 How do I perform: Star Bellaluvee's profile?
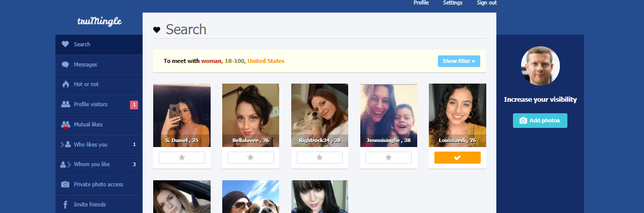(251, 158)
